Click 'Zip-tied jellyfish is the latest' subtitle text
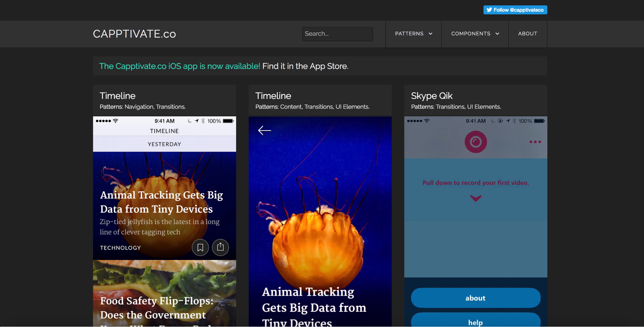Screen dimensions: 644x327 click(x=159, y=227)
